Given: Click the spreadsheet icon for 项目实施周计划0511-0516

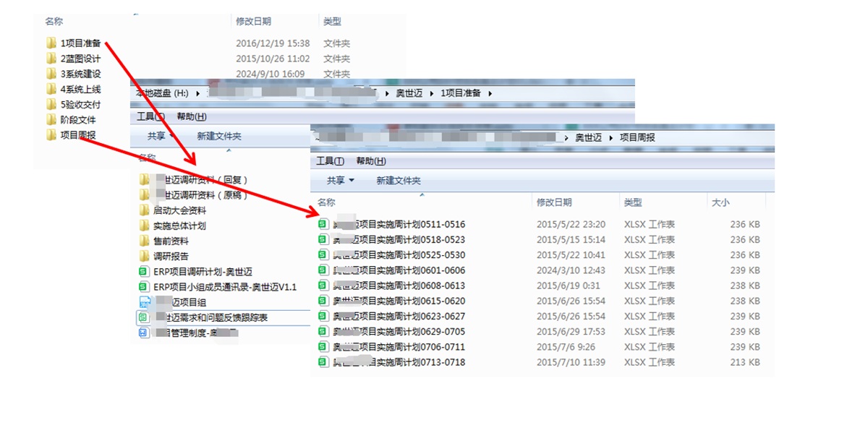Looking at the screenshot, I should 323,224.
